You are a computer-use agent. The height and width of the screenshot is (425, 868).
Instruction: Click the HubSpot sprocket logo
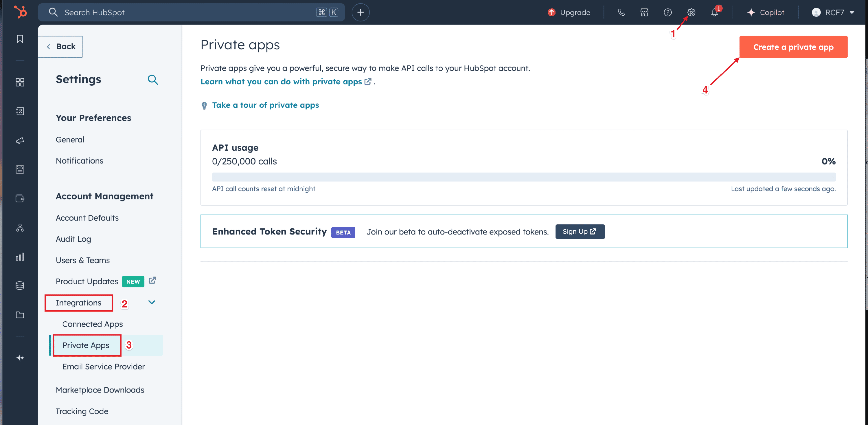click(x=20, y=12)
